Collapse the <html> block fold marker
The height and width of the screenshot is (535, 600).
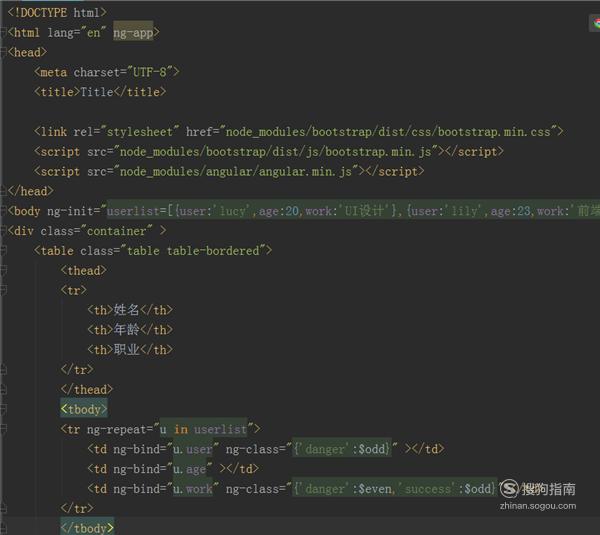click(3, 33)
